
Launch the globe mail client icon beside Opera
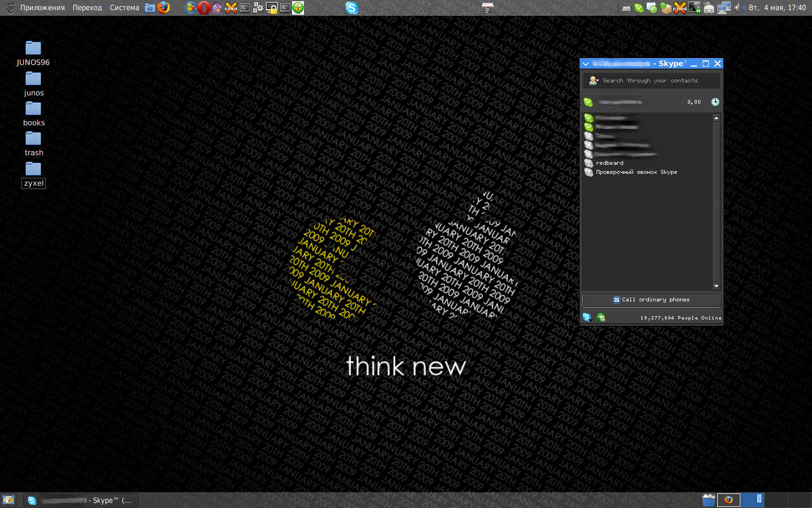click(190, 7)
